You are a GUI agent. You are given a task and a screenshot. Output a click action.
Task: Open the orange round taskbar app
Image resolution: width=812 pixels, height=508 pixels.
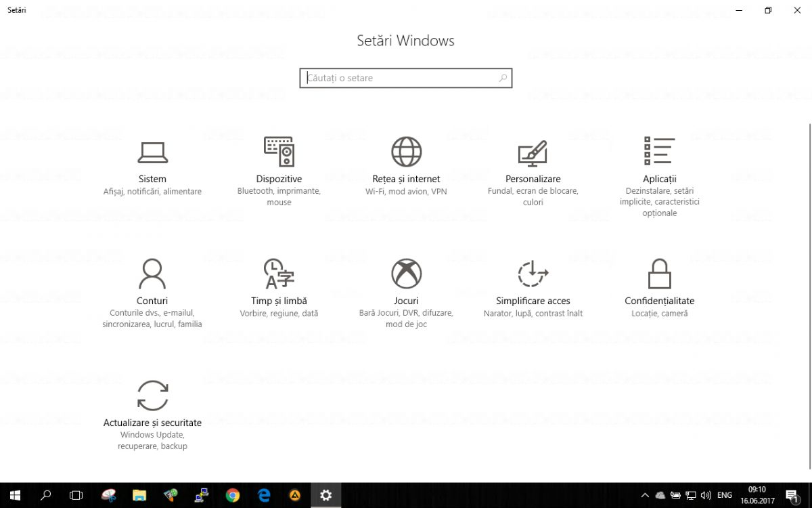point(295,495)
